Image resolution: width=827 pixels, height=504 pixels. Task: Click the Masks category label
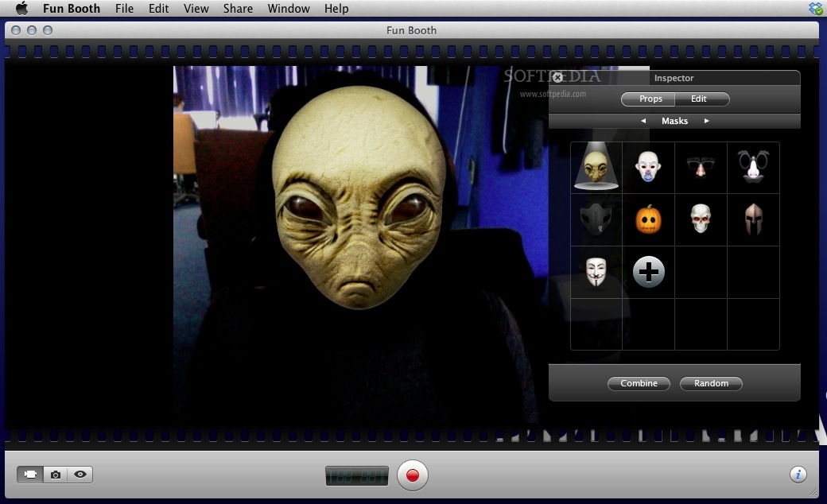tap(674, 121)
